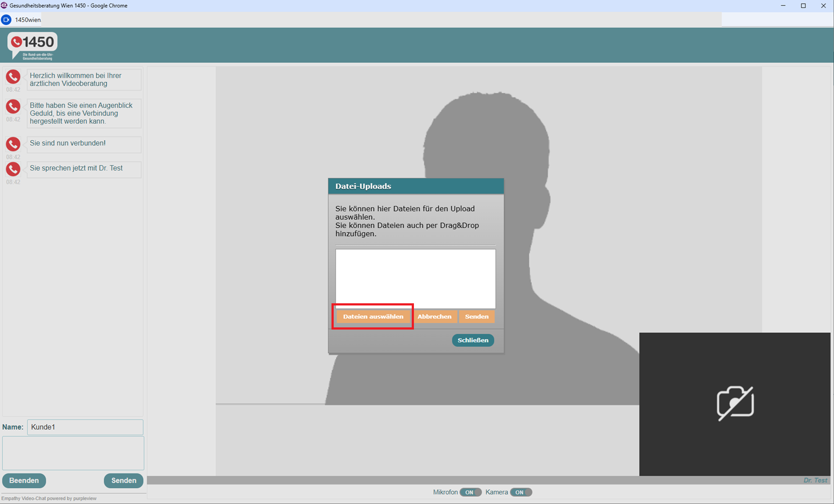Click the video tab icon next to 1450wien
The image size is (834, 504).
6,20
